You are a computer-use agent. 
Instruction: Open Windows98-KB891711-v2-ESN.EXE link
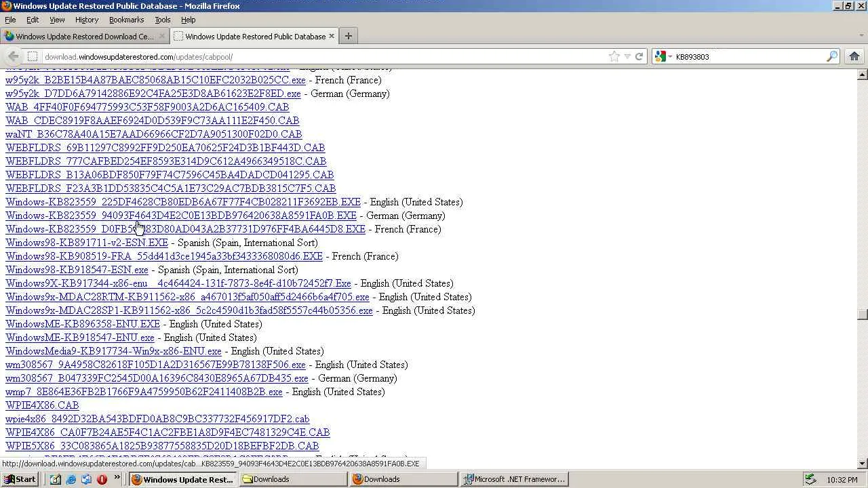87,243
